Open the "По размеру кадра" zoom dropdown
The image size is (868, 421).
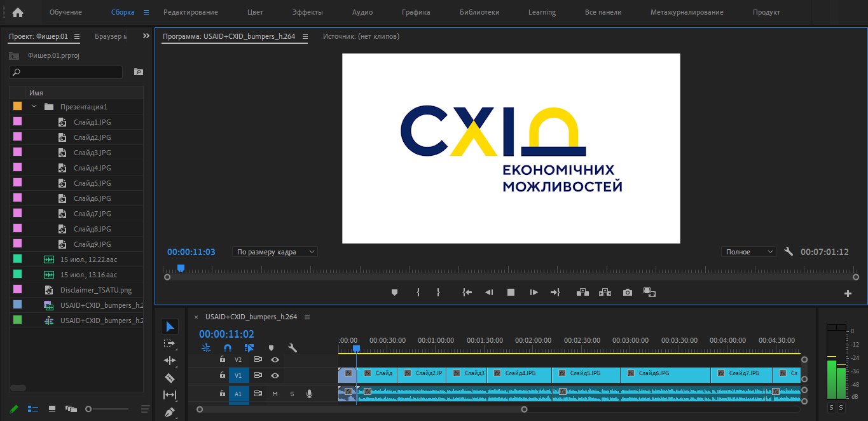275,252
